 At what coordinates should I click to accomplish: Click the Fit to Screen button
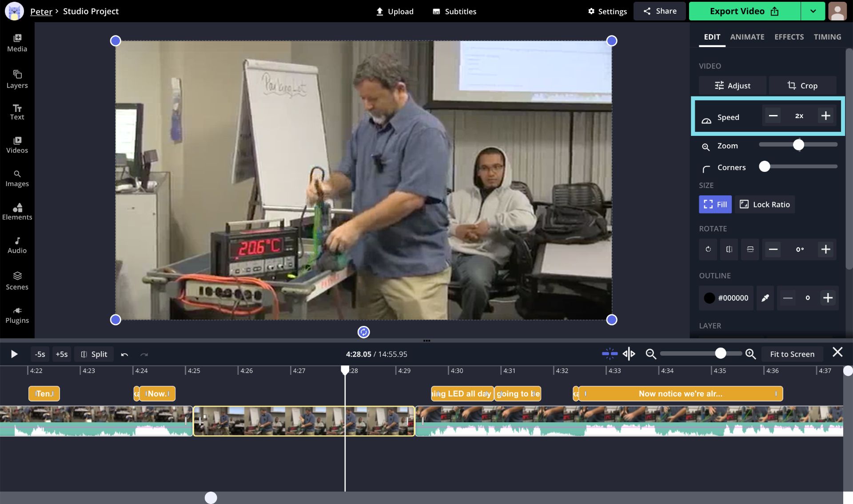792,354
